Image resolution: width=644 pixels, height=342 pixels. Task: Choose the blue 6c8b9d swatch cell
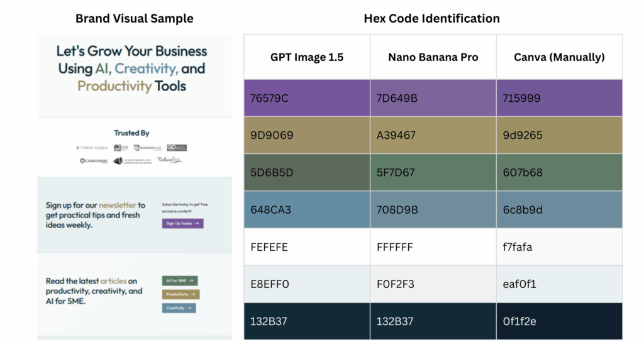click(559, 210)
